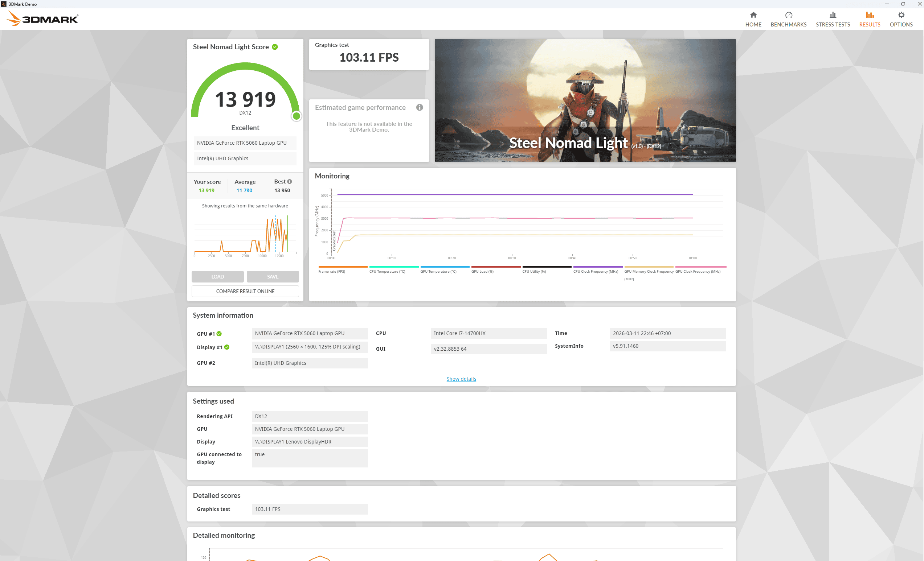Toggle CPU Clock Frequency legend item

tap(597, 269)
